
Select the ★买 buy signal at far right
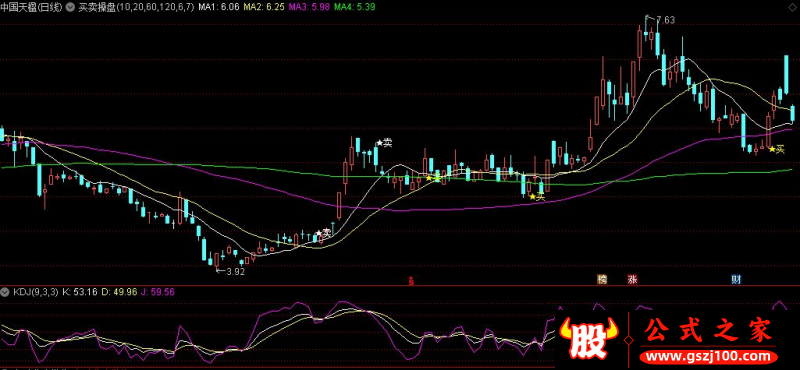[777, 149]
